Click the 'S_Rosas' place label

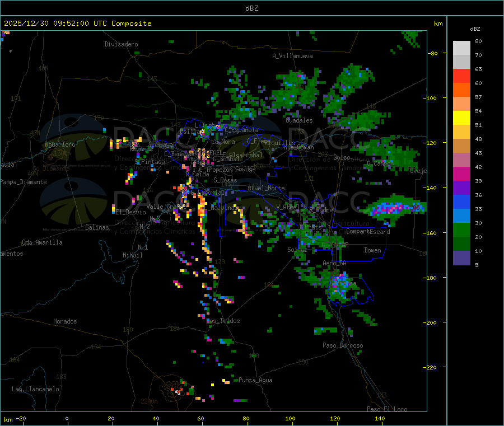pos(225,181)
